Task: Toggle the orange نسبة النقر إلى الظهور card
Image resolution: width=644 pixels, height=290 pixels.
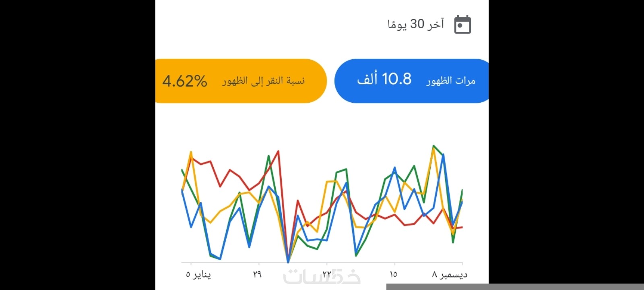Action: [x=240, y=81]
